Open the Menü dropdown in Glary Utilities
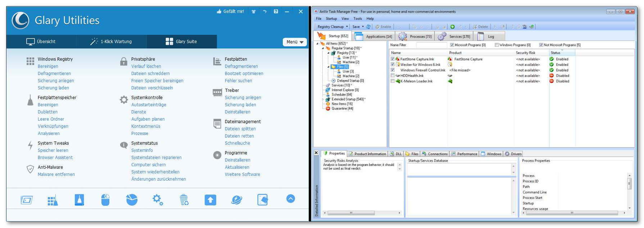 pyautogui.click(x=295, y=42)
